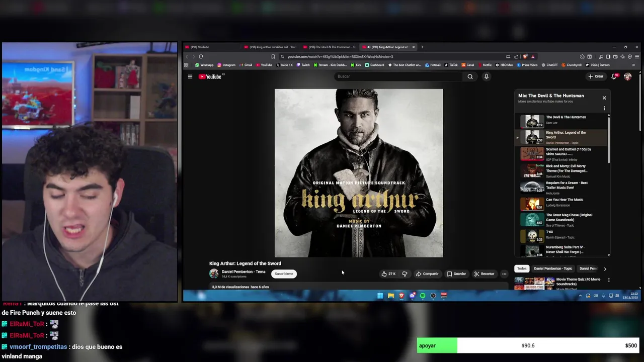Image resolution: width=644 pixels, height=362 pixels.
Task: Open Spotify from the taskbar
Action: point(423,296)
